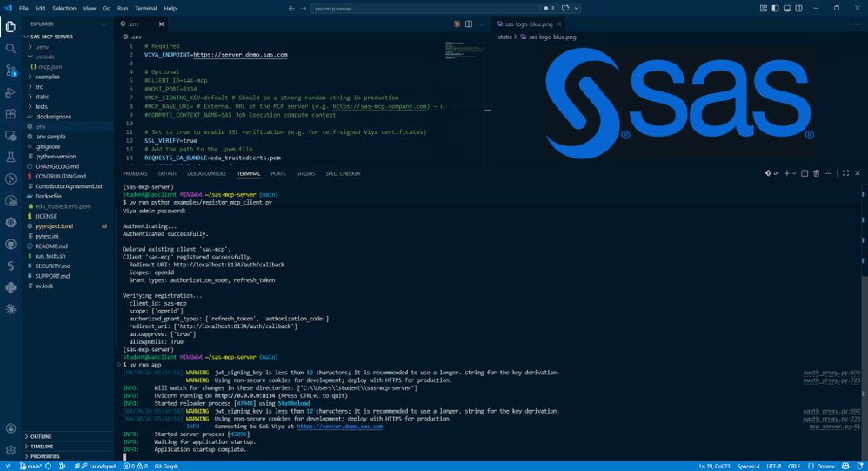868x471 pixels.
Task: Click the notifications bell in status bar
Action: (859, 466)
